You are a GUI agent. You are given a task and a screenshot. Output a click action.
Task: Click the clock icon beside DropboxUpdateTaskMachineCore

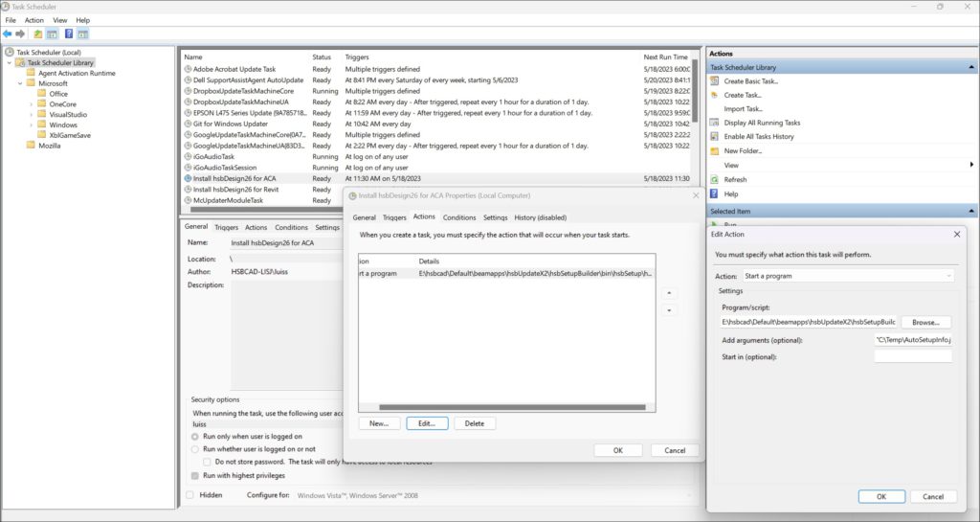pyautogui.click(x=189, y=91)
